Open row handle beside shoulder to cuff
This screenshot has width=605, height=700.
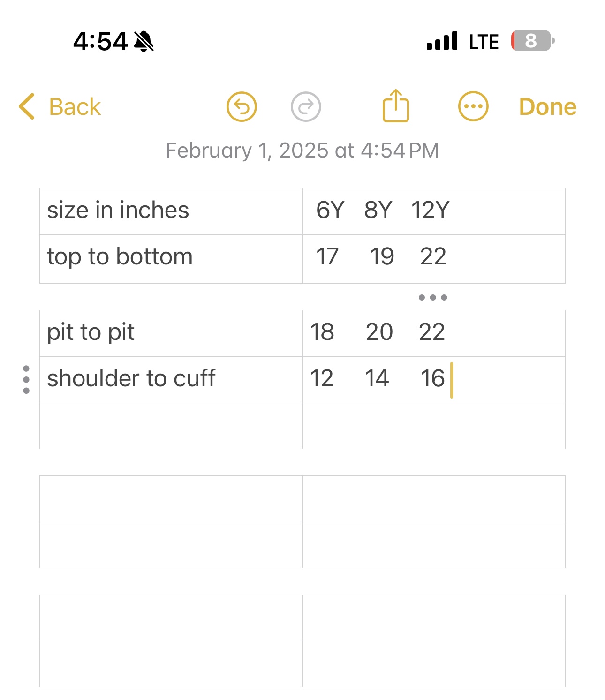(26, 379)
